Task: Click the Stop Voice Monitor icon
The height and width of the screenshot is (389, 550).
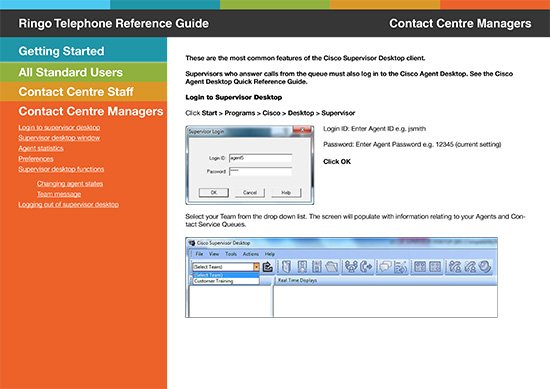Action: (x=470, y=267)
